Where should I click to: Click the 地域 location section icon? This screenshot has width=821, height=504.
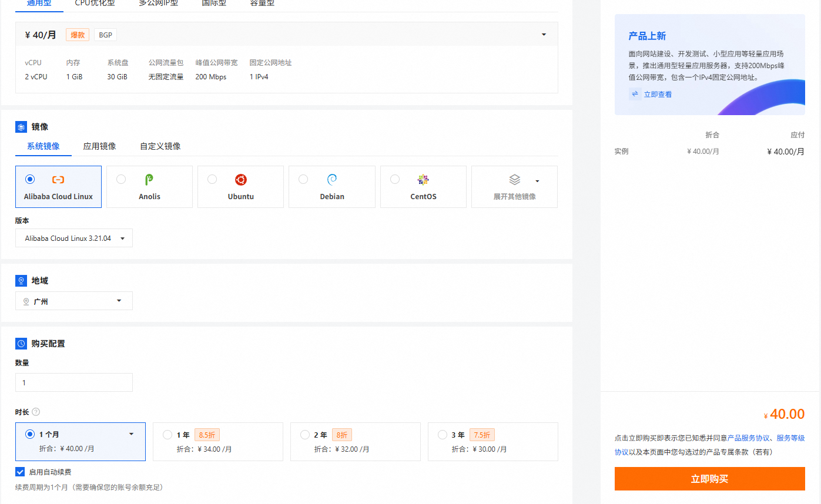pyautogui.click(x=21, y=281)
